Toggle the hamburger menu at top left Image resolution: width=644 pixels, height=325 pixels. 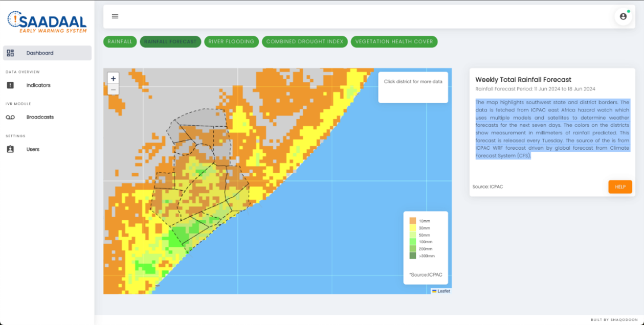(115, 16)
